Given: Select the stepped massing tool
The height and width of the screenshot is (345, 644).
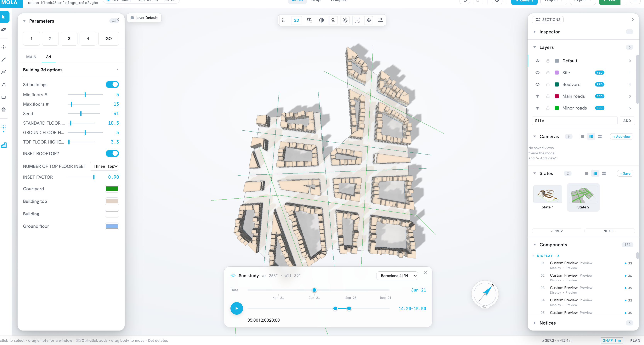Looking at the screenshot, I should (x=4, y=145).
